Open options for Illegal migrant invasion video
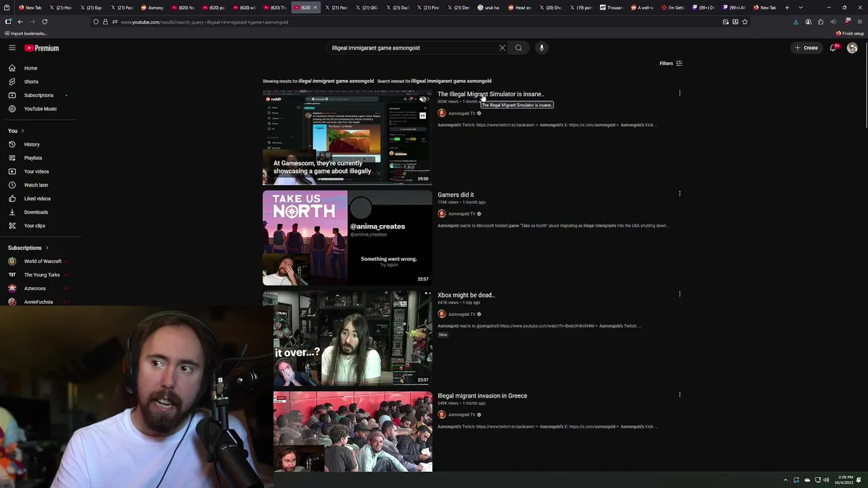 [679, 394]
